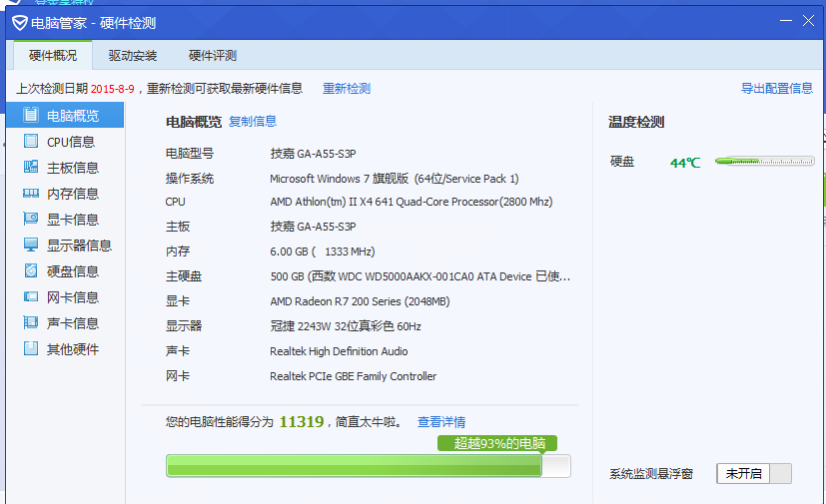
Task: Click the last detection date 2015-8-9
Action: [112, 89]
